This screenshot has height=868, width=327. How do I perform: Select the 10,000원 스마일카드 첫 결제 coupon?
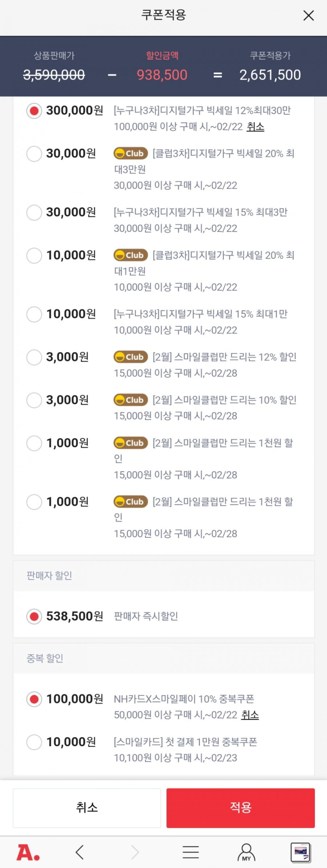(34, 742)
